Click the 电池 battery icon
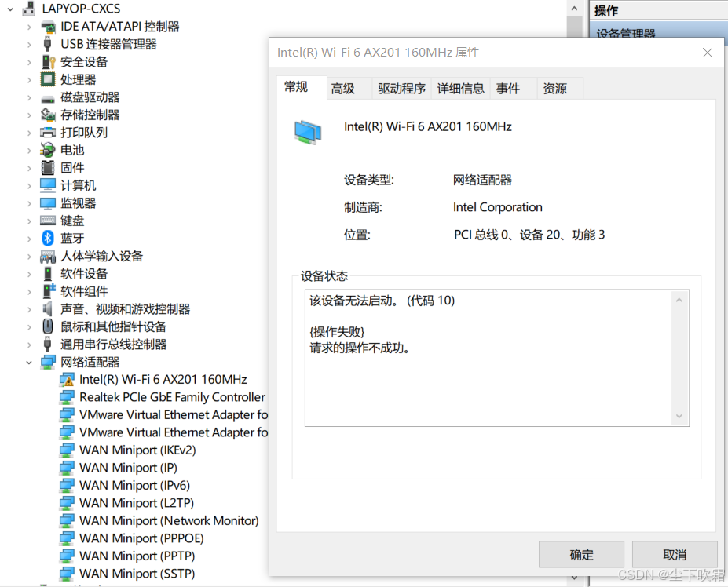 click(x=48, y=150)
